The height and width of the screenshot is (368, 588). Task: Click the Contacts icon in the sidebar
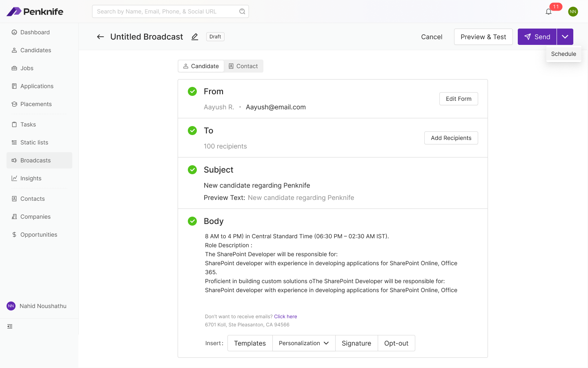pyautogui.click(x=14, y=199)
